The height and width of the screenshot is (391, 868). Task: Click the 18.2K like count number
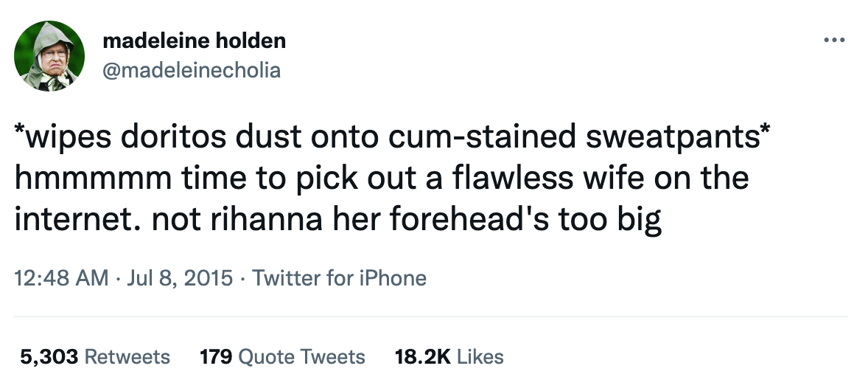[x=423, y=357]
